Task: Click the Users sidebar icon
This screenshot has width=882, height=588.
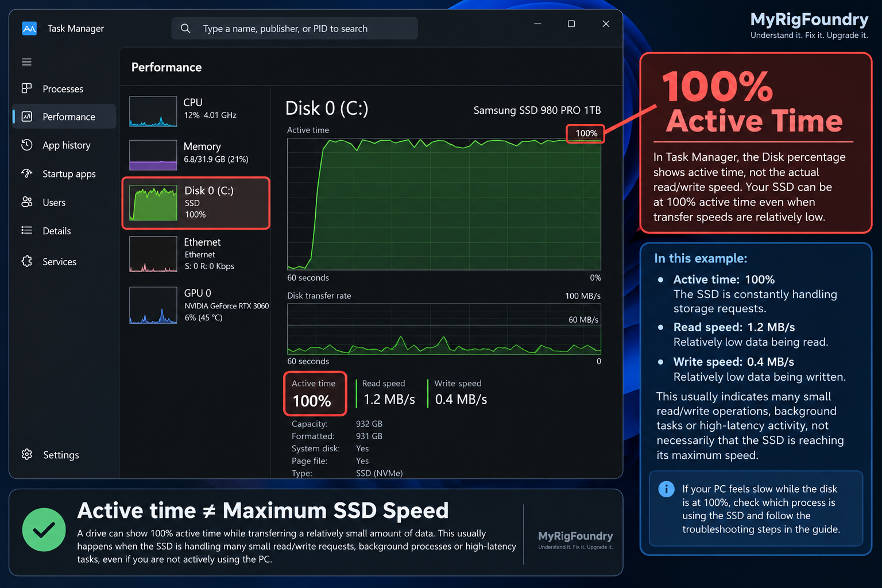Action: (26, 202)
